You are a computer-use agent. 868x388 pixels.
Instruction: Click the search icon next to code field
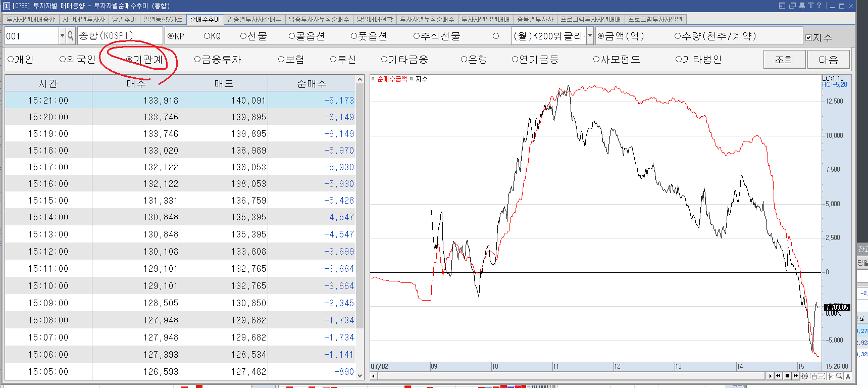click(70, 35)
